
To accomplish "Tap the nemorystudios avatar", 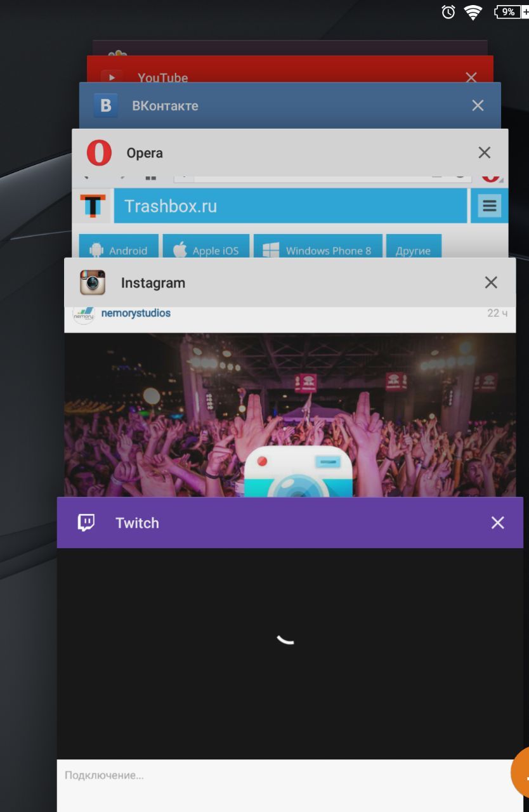I will click(x=84, y=314).
